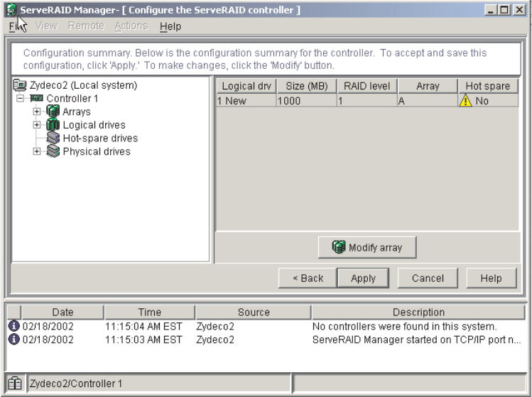Click the Size (MB) column header
This screenshot has width=532, height=397.
click(x=307, y=86)
